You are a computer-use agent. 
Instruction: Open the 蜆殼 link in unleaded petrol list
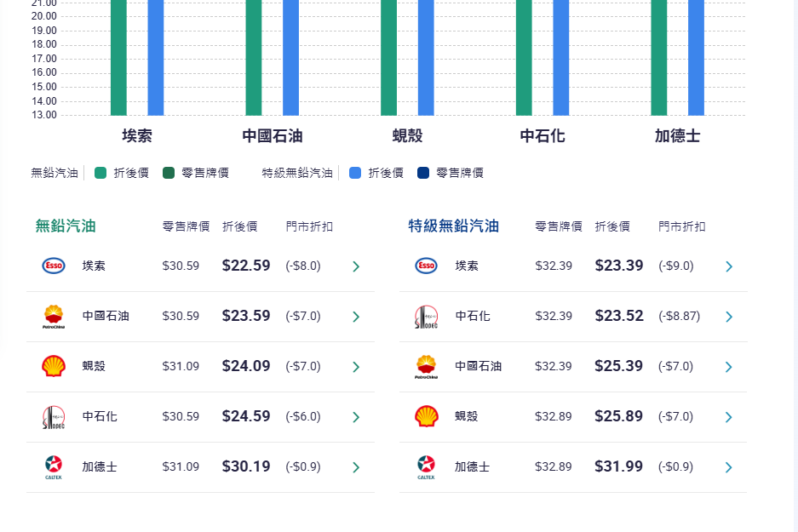94,366
